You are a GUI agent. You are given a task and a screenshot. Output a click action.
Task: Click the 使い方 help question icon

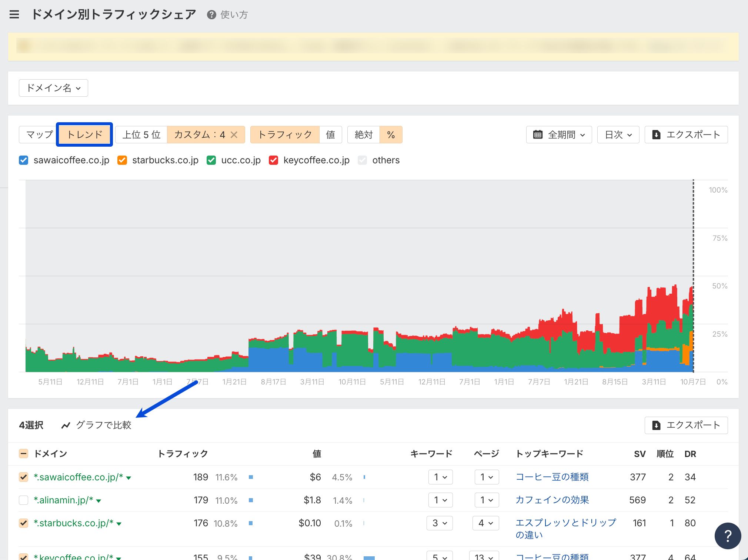pyautogui.click(x=211, y=15)
